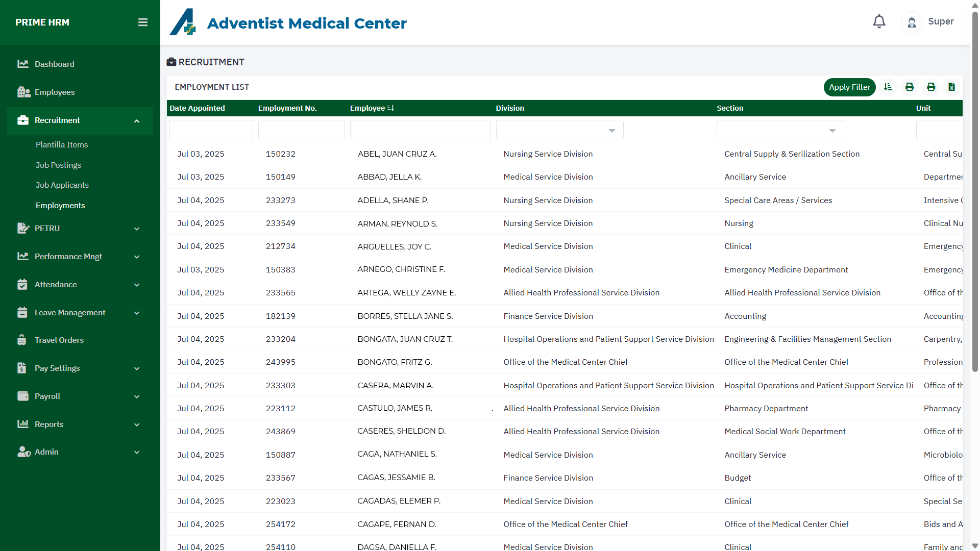Collapse the Recruitment menu chevron
Image resolution: width=980 pixels, height=551 pixels.
point(137,121)
